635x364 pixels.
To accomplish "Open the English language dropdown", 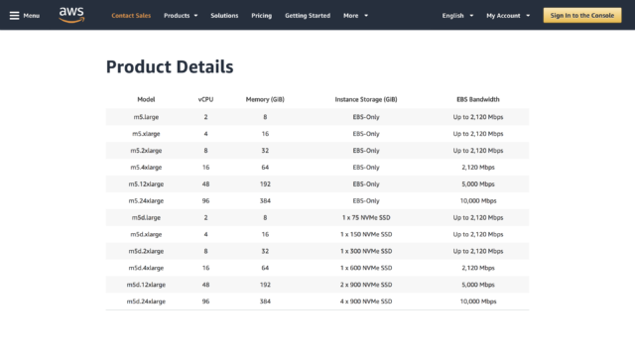I will (457, 16).
